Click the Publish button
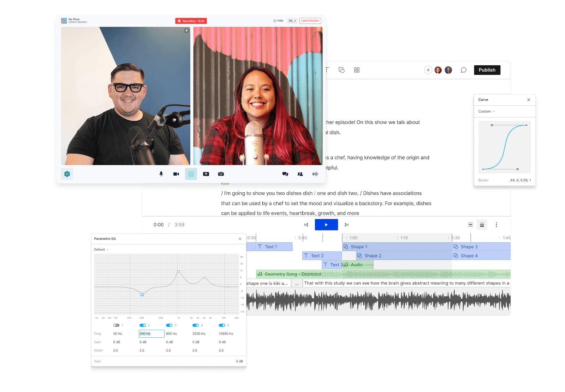This screenshot has width=565, height=392. [487, 70]
